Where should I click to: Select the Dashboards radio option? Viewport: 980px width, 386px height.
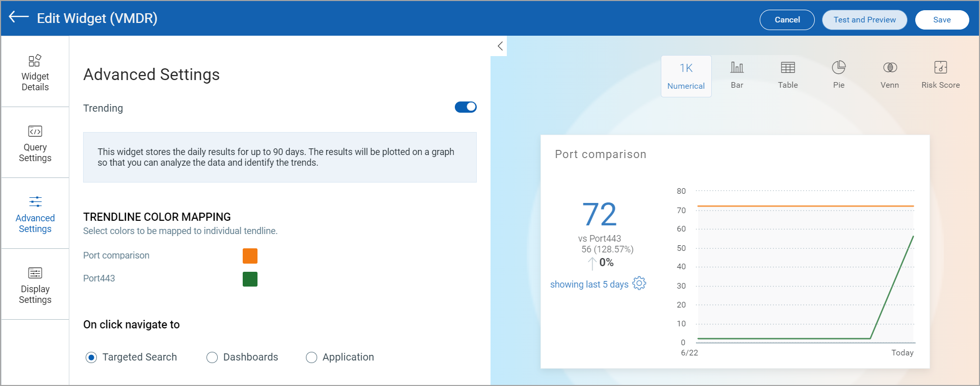[212, 357]
